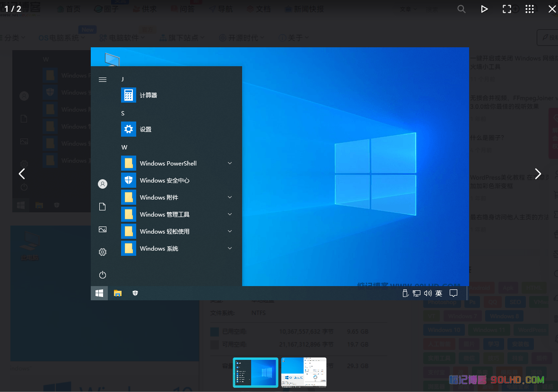
Task: Expand the Windows 系统 folder chevron
Action: tap(230, 248)
